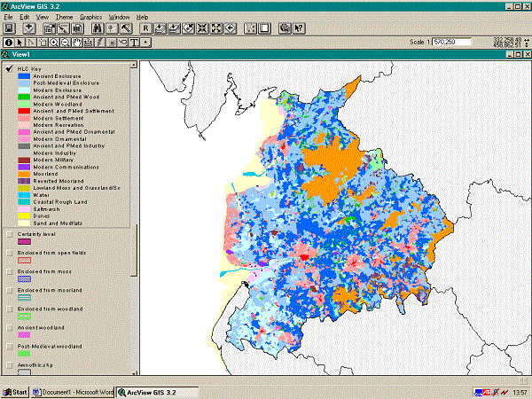Click the Zoom In inward-arrows button
The height and width of the screenshot is (399, 532).
click(202, 28)
